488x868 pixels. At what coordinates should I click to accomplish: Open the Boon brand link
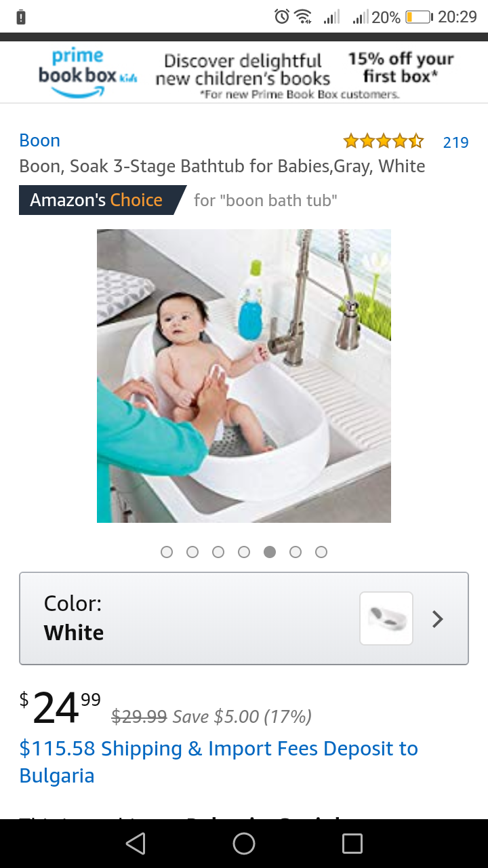click(x=40, y=140)
